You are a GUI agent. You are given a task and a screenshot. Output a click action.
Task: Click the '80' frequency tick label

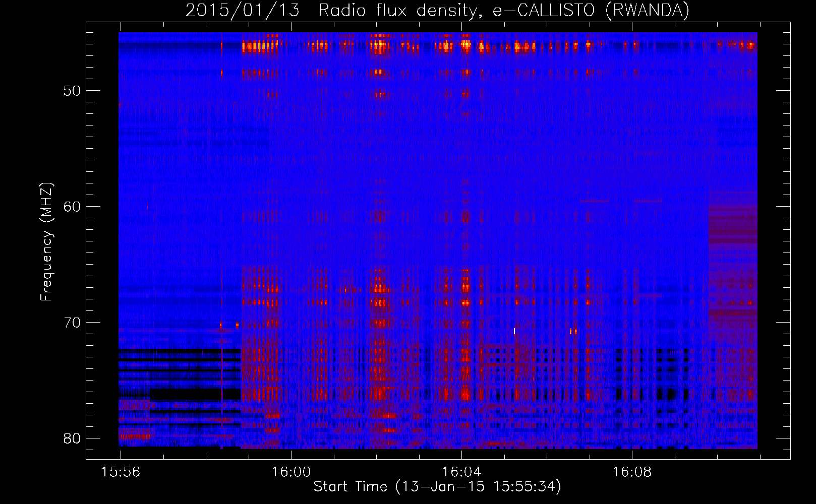point(72,438)
